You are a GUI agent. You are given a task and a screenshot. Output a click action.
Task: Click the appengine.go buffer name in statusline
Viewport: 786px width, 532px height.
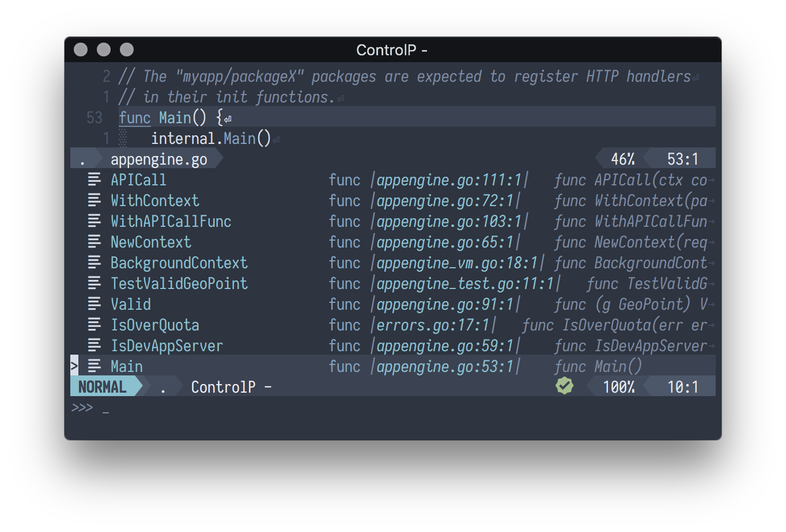click(x=158, y=159)
